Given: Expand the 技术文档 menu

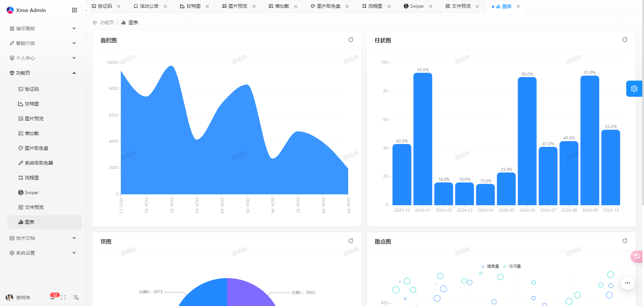Looking at the screenshot, I should (x=43, y=238).
